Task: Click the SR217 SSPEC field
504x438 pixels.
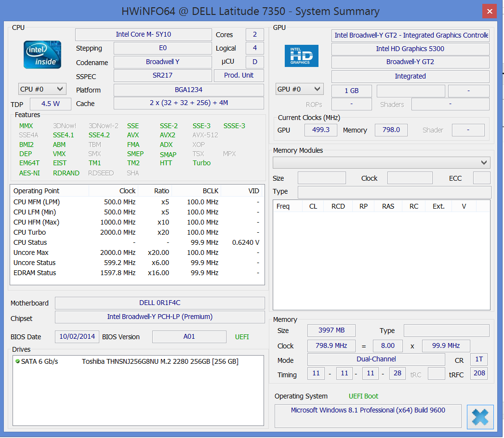Action: tap(163, 75)
